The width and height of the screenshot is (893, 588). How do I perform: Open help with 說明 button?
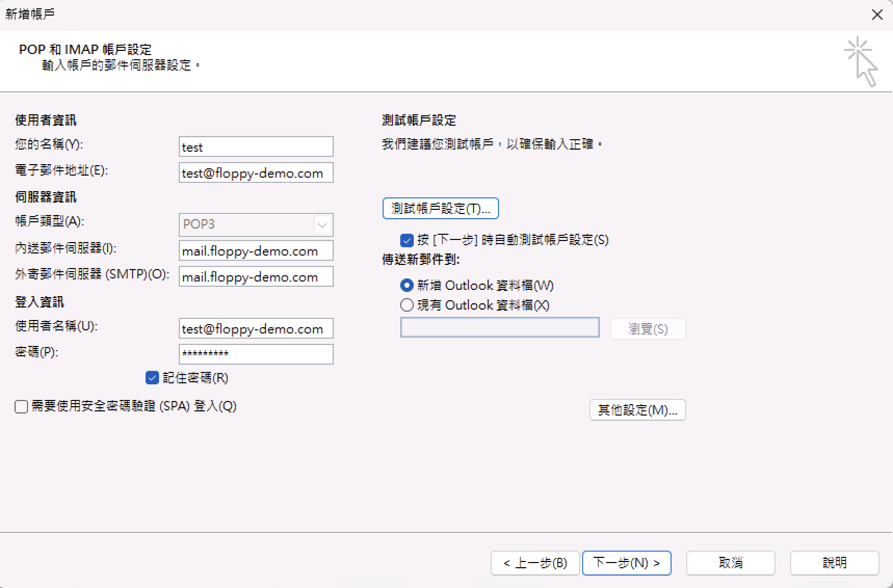[834, 563]
